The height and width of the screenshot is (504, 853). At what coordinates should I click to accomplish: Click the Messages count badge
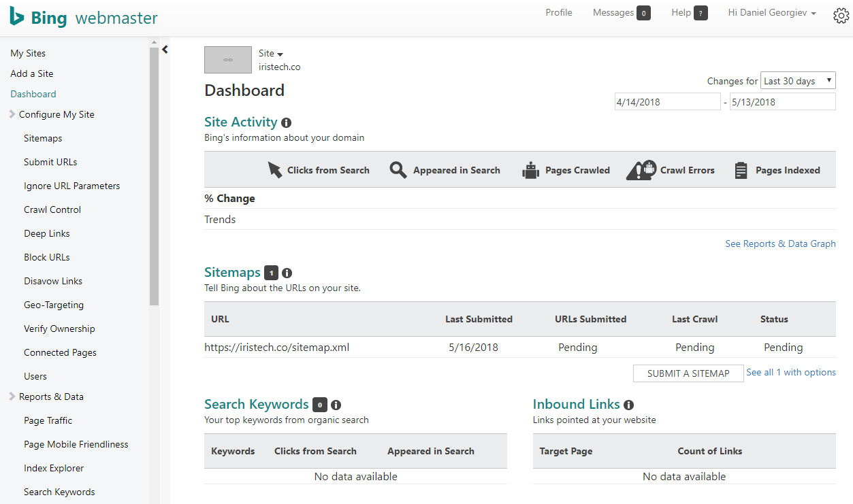[x=643, y=13]
